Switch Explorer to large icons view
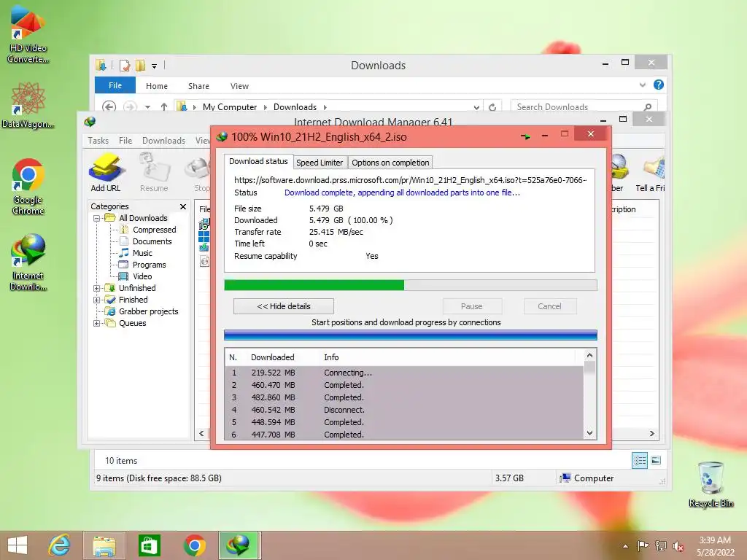Image resolution: width=747 pixels, height=560 pixels. point(656,461)
